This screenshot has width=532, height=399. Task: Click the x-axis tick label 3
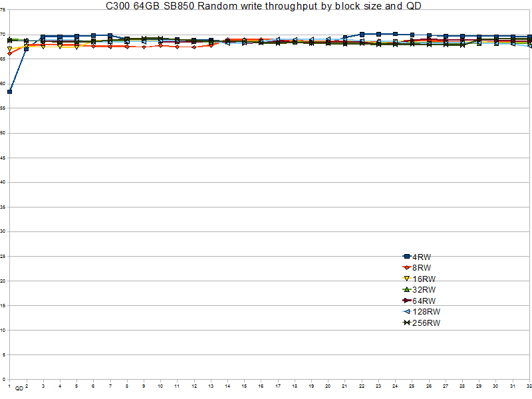pos(43,386)
